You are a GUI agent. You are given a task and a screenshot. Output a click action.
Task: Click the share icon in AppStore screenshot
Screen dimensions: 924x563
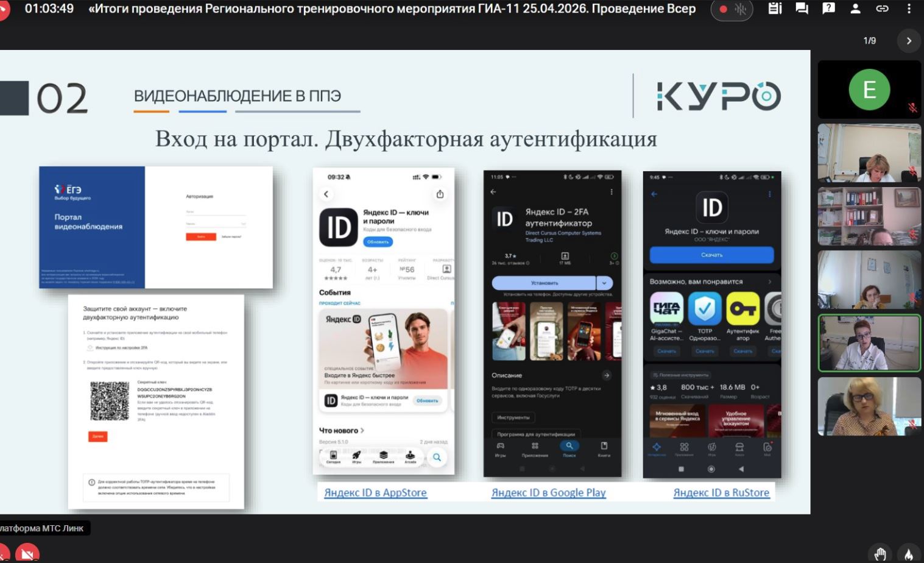440,194
